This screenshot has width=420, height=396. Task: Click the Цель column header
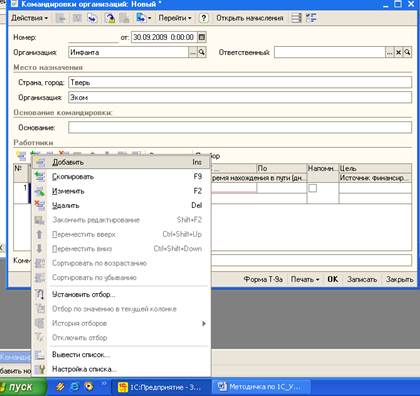coord(375,168)
